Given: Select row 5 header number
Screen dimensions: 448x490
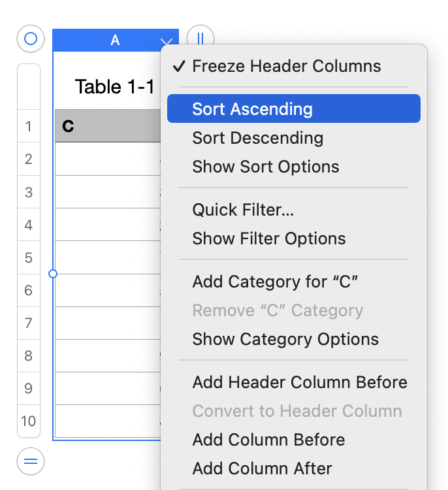Looking at the screenshot, I should coord(29,257).
